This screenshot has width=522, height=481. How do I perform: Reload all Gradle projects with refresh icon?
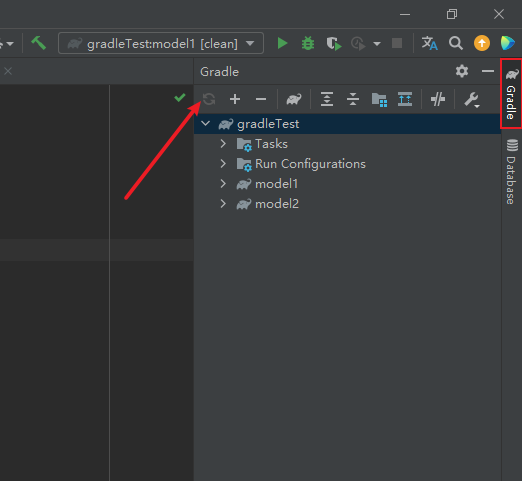[x=209, y=99]
